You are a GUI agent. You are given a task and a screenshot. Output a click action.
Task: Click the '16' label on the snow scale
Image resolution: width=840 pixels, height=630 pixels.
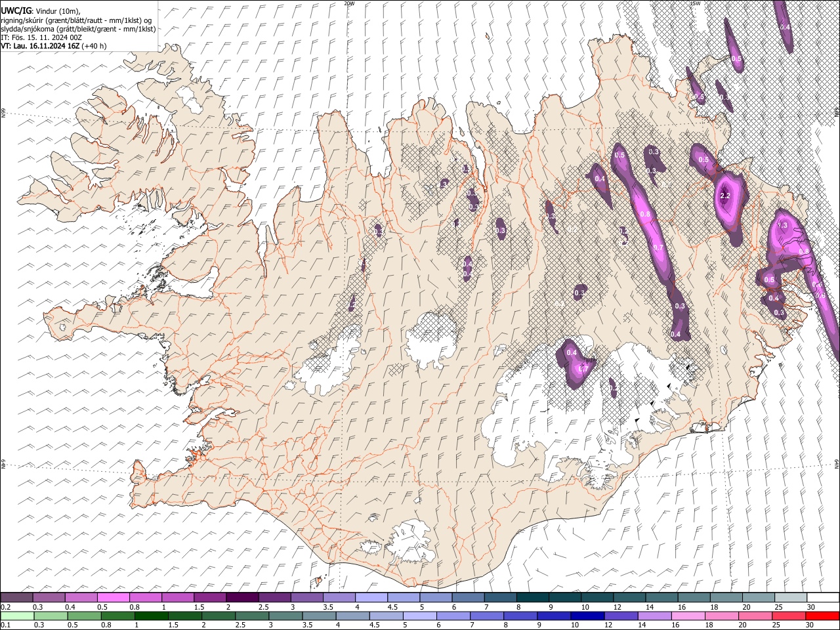coord(682,607)
